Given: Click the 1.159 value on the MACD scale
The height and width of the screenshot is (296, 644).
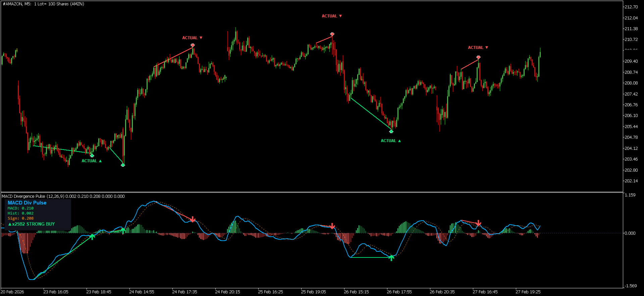Looking at the screenshot, I should 630,195.
